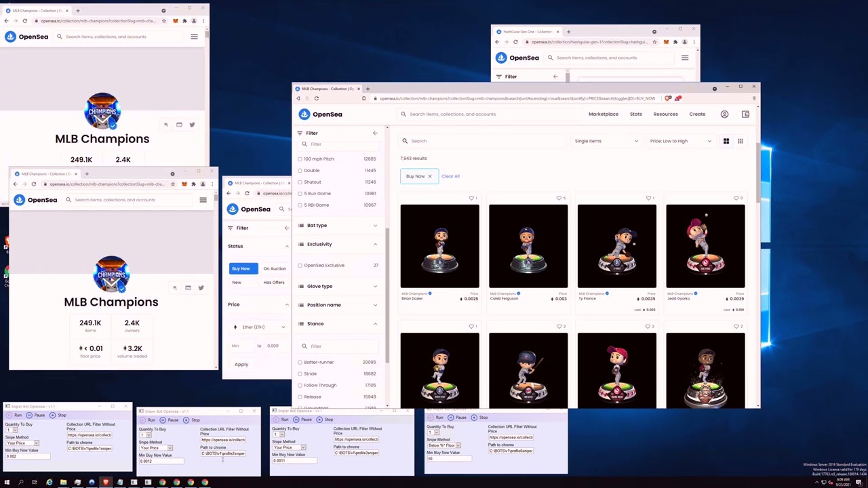Viewport: 868px width, 488px height.
Task: Click Apply under the price range
Action: [241, 365]
